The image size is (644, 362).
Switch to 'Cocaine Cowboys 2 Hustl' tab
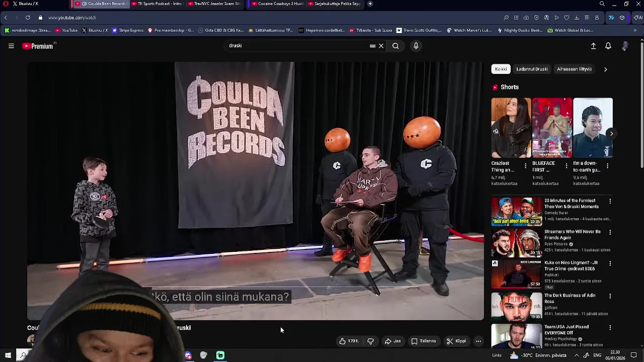point(277,4)
